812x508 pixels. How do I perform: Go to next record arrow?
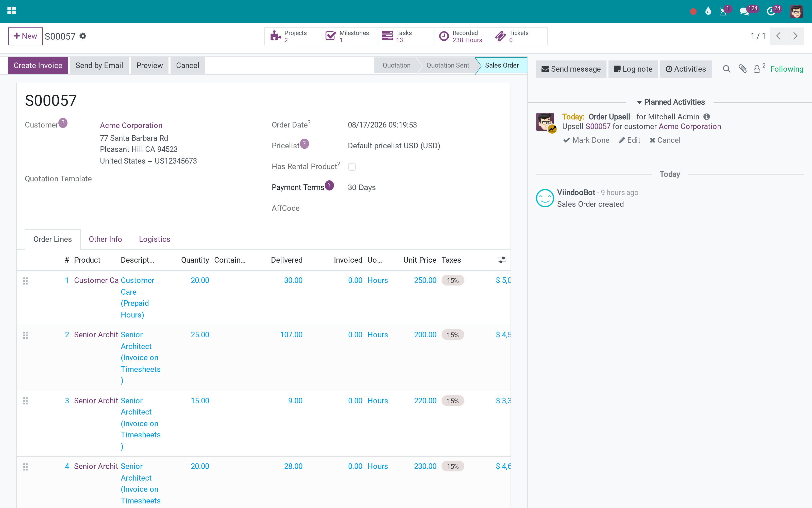tap(795, 36)
